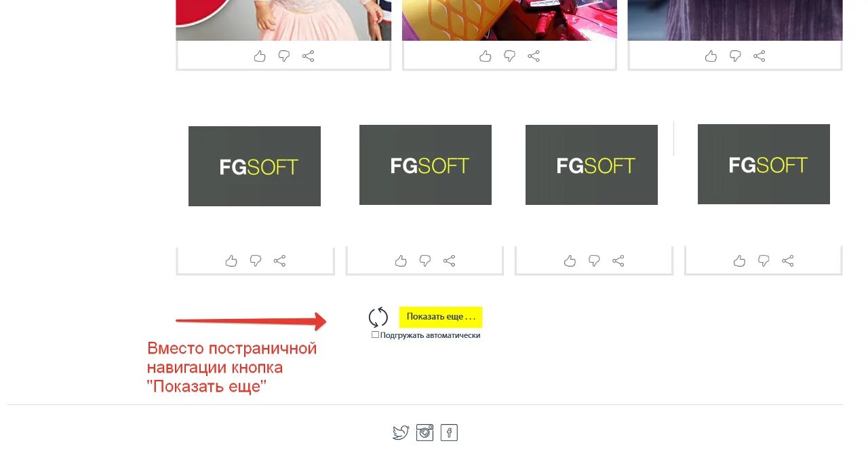
Task: Share the top-left pink dress photo card
Action: point(308,56)
